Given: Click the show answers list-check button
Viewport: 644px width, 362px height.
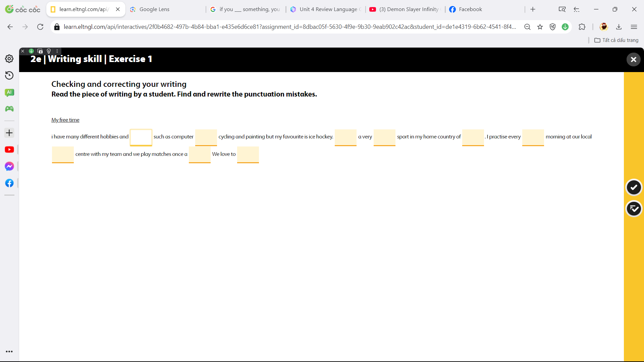Looking at the screenshot, I should click(x=634, y=208).
